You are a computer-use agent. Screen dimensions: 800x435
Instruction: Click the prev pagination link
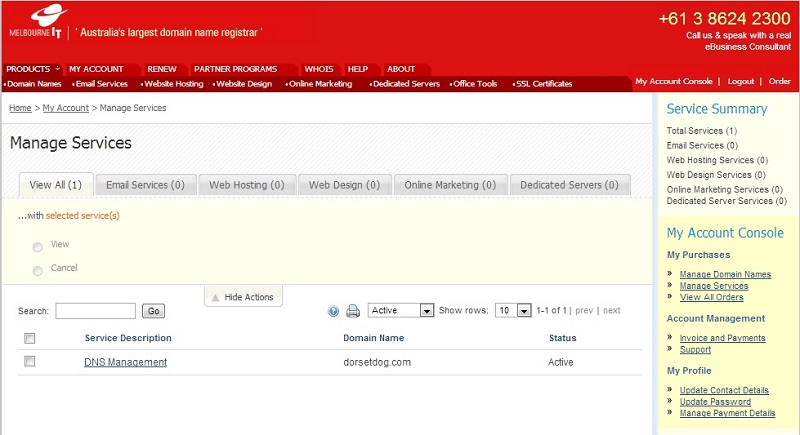[x=584, y=311]
